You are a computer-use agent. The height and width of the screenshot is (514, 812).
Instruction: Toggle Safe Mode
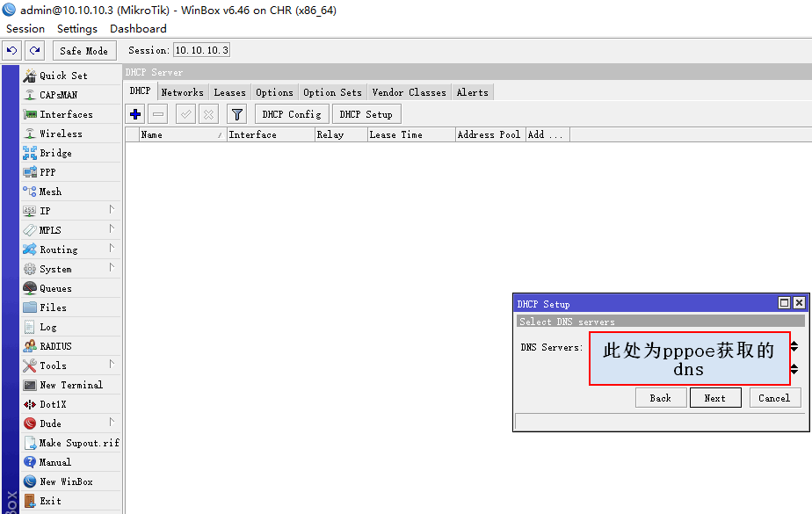(x=83, y=51)
